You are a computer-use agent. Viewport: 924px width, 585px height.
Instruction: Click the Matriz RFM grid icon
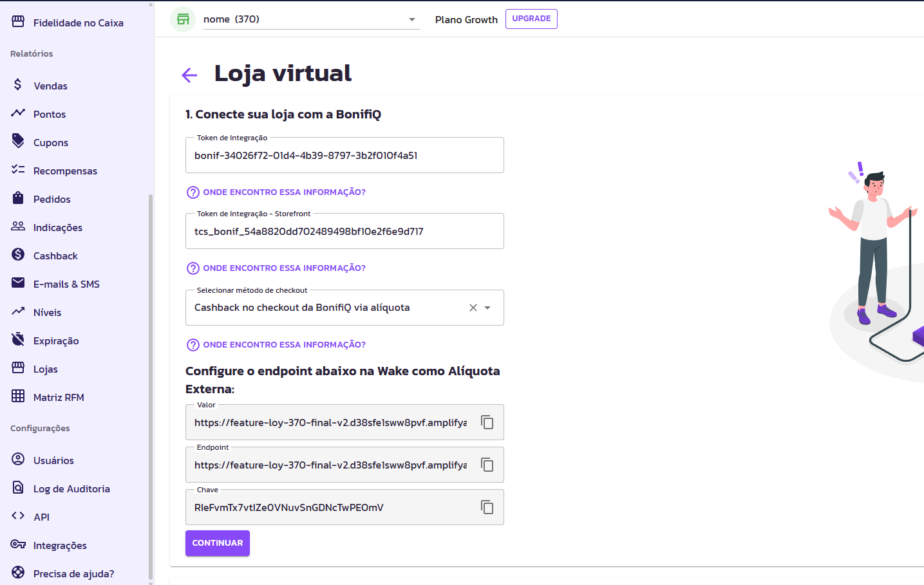pos(18,396)
